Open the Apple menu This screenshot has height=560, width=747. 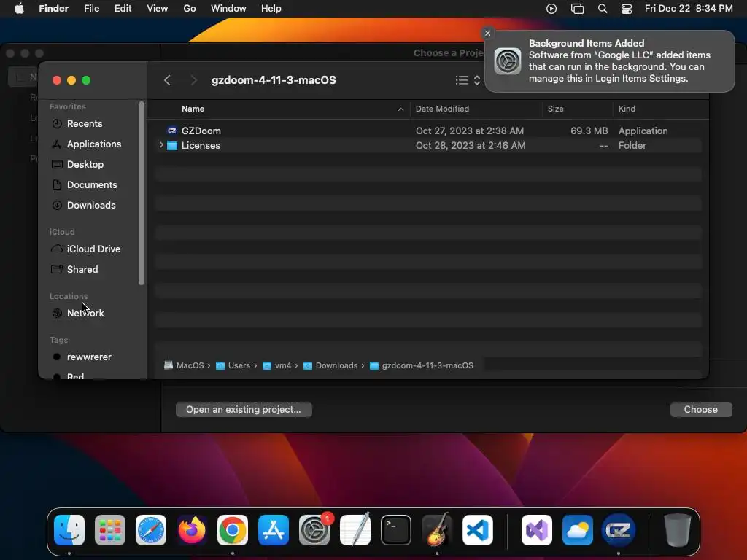pyautogui.click(x=19, y=9)
